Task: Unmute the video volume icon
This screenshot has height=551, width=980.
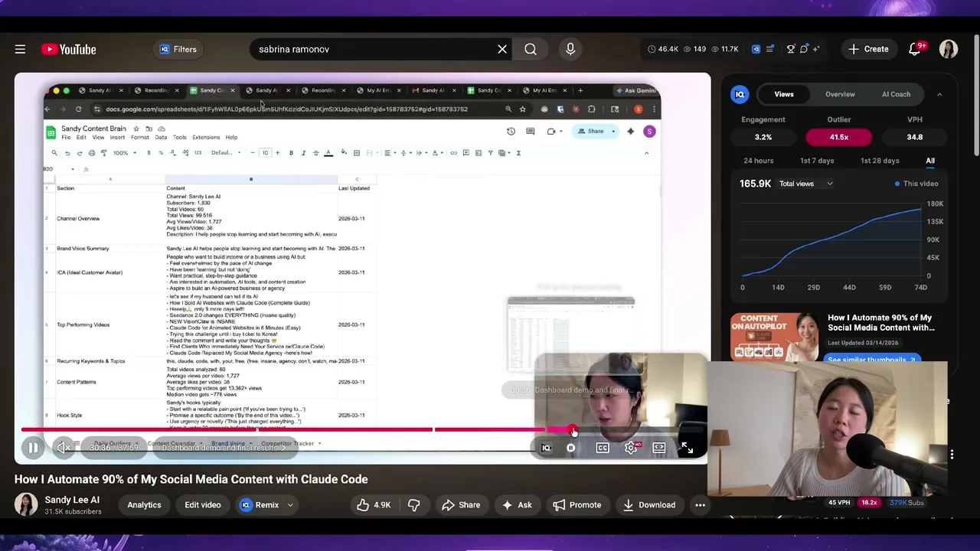Action: point(64,448)
